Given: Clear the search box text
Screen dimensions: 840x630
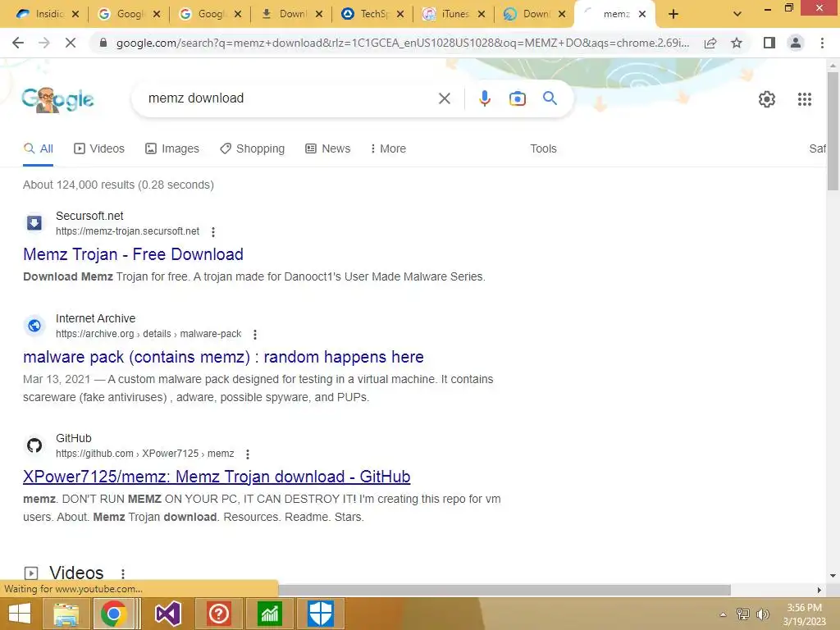Looking at the screenshot, I should [444, 98].
